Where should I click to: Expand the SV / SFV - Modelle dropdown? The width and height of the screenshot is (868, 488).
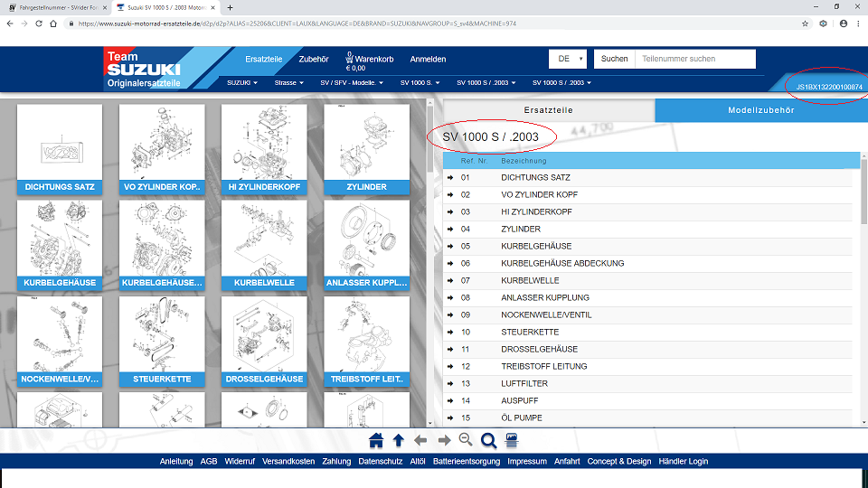[x=352, y=82]
